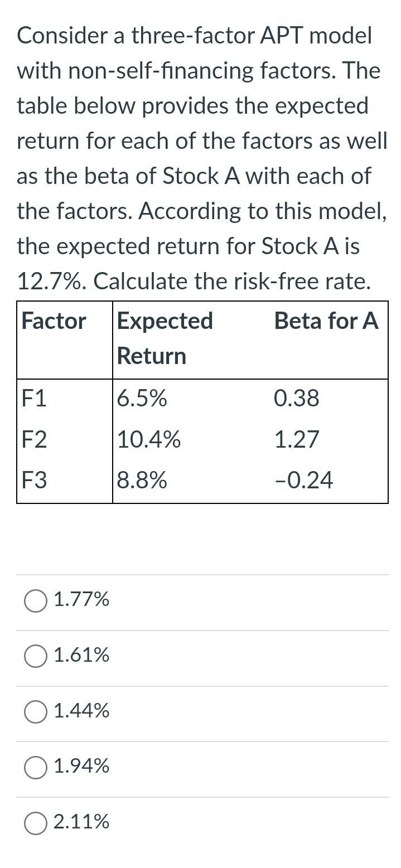Select the 1.77% answer option

click(x=35, y=600)
